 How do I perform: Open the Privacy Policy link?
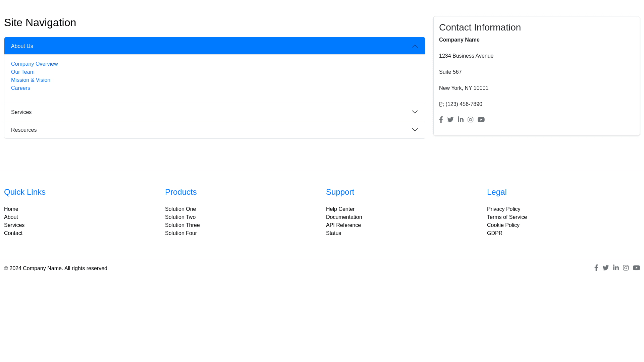click(x=503, y=209)
